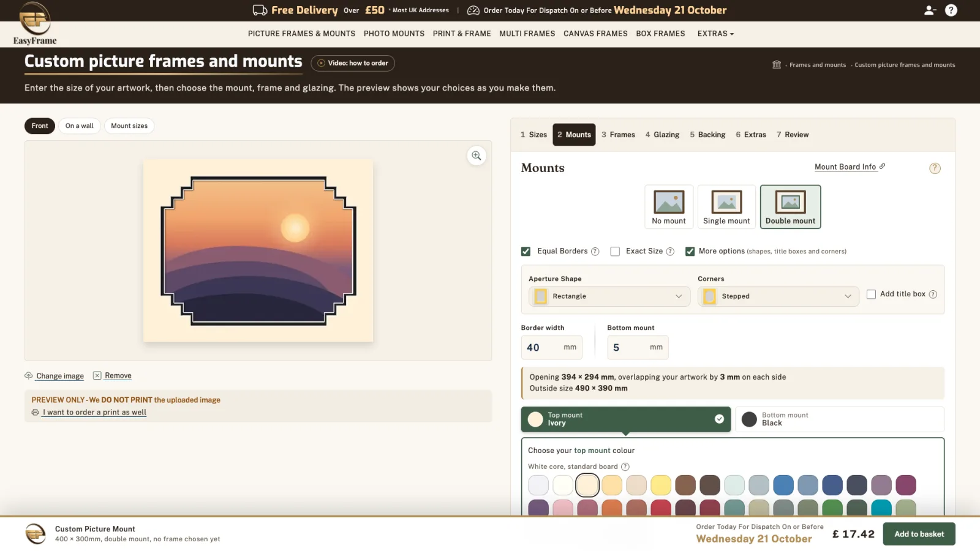Uncheck the Equal Borders checkbox
The height and width of the screenshot is (551, 980).
(526, 252)
